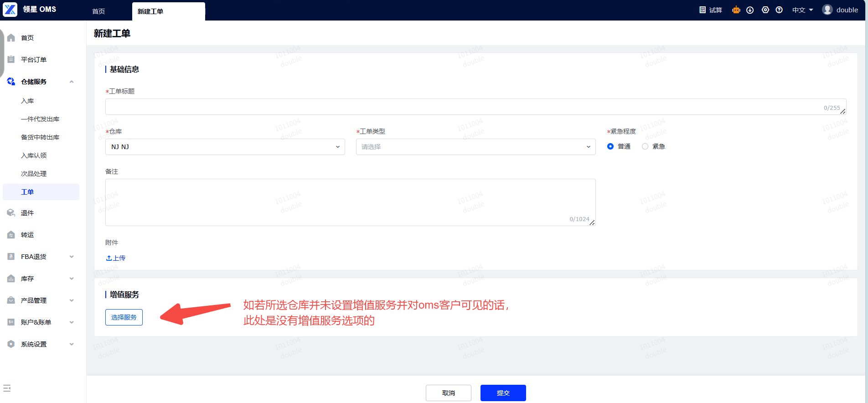Select the 普通 urgency radio button
Image resolution: width=868 pixels, height=403 pixels.
click(610, 146)
